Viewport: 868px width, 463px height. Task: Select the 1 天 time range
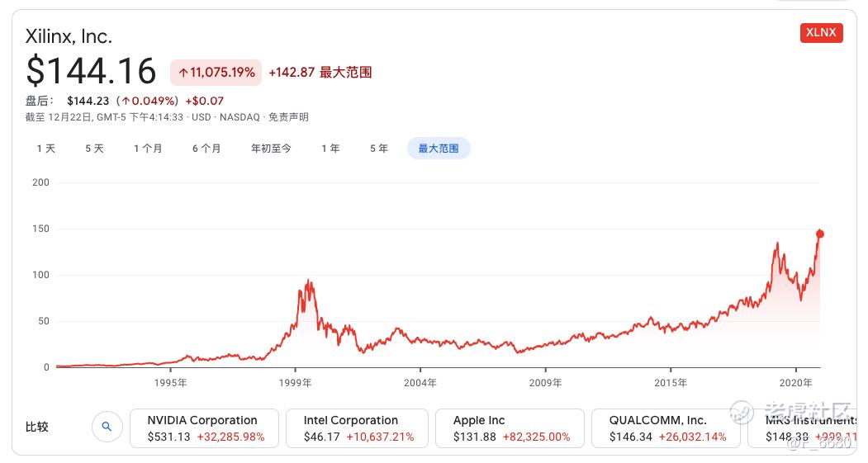[46, 149]
